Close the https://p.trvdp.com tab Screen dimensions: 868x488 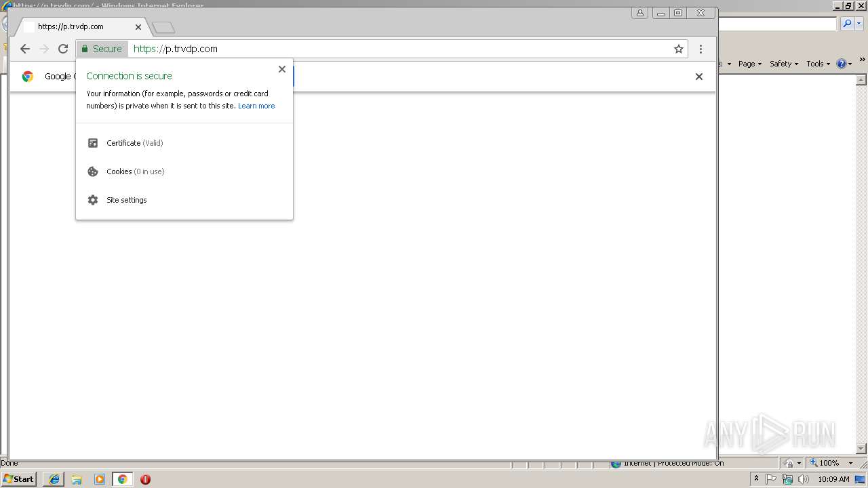[138, 27]
